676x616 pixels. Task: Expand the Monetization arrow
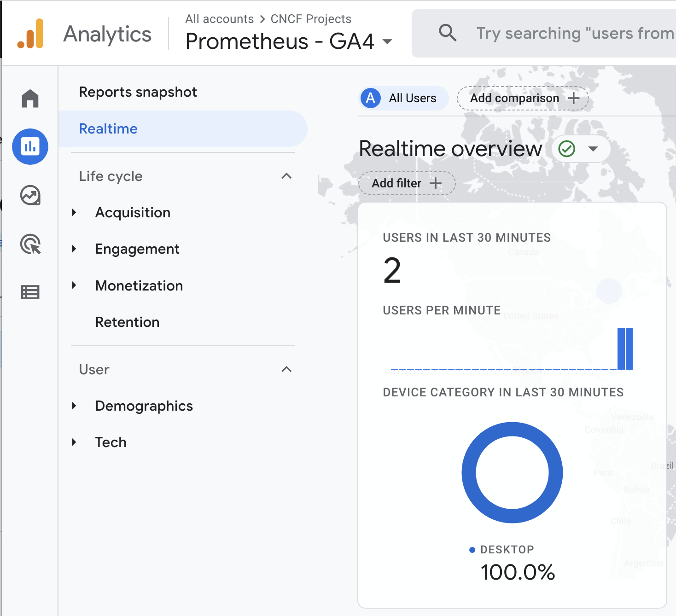point(74,285)
